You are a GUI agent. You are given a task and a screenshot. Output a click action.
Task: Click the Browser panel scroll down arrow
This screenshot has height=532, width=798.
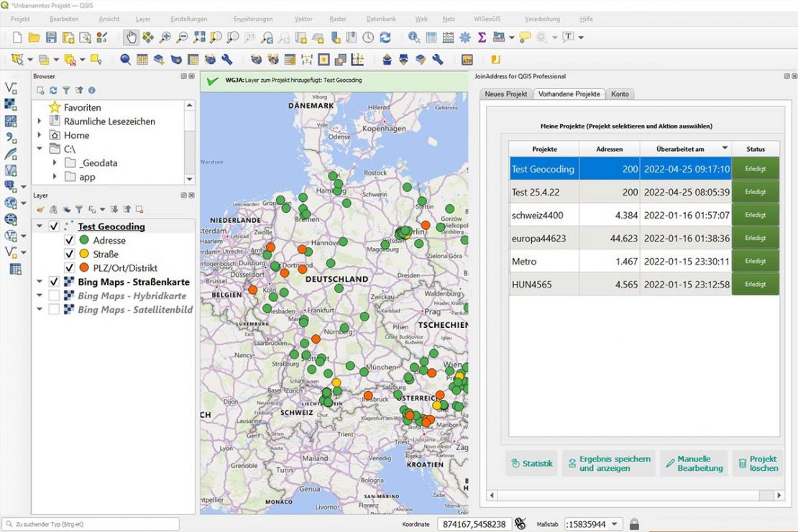189,179
